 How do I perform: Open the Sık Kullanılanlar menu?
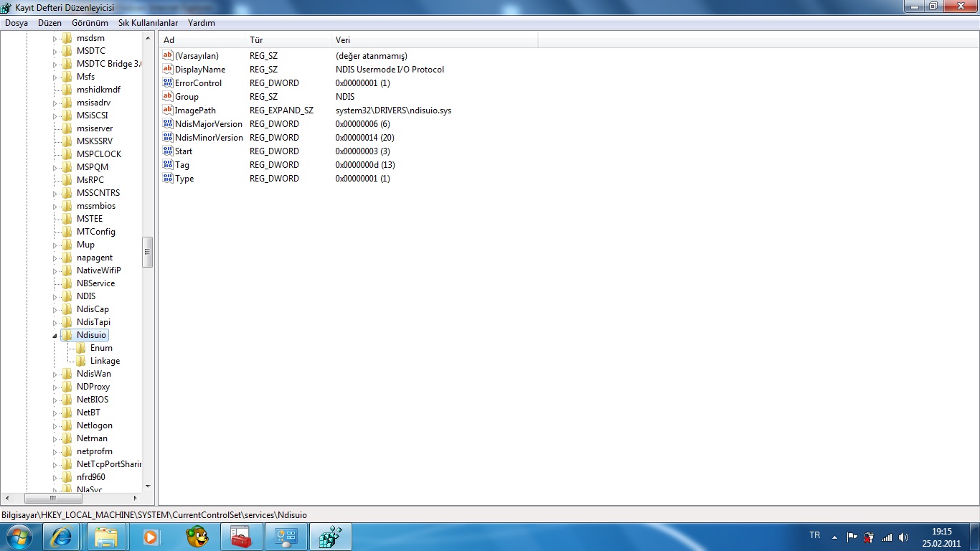[x=148, y=23]
